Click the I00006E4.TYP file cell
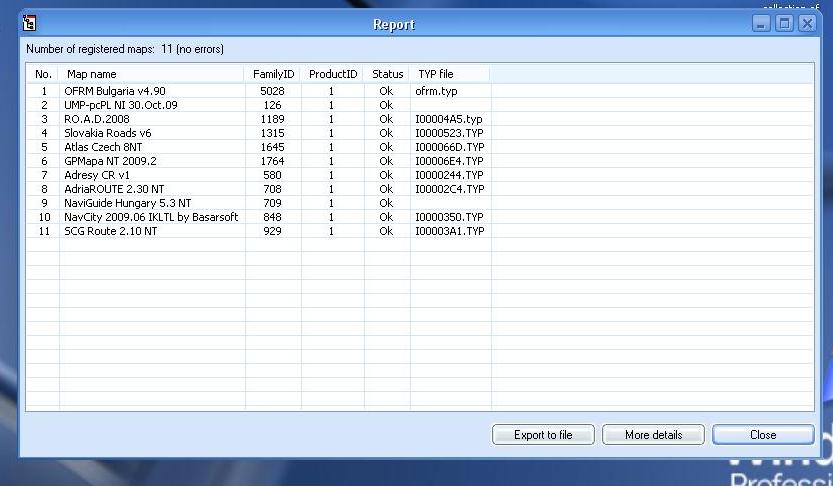 [449, 161]
